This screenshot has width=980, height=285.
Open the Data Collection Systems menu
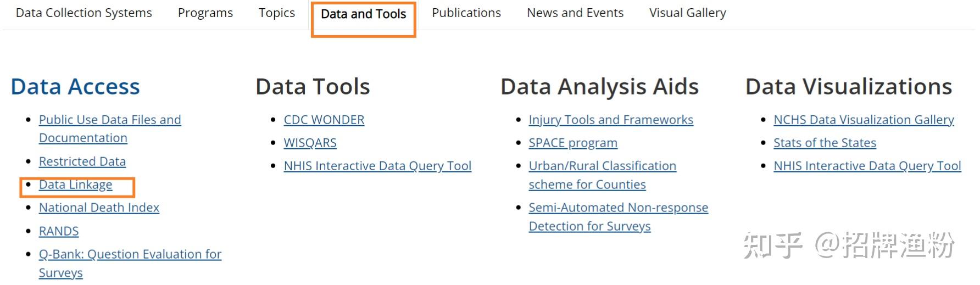[x=83, y=13]
